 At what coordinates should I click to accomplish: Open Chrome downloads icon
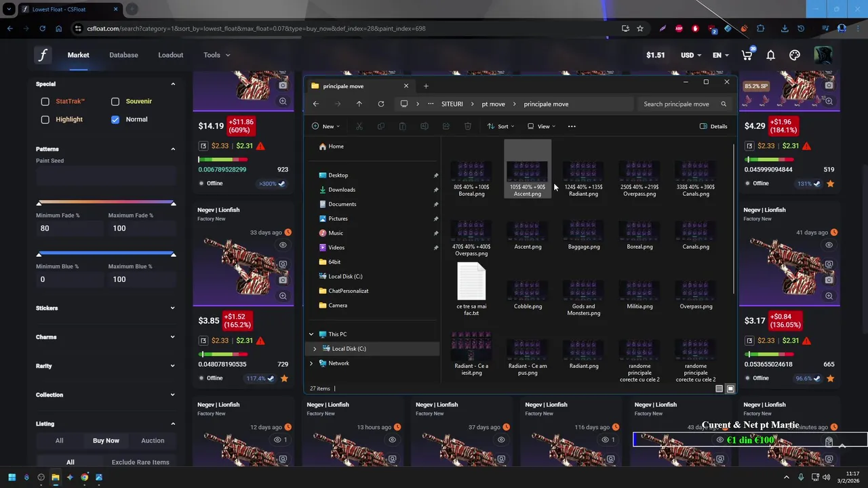pyautogui.click(x=785, y=28)
